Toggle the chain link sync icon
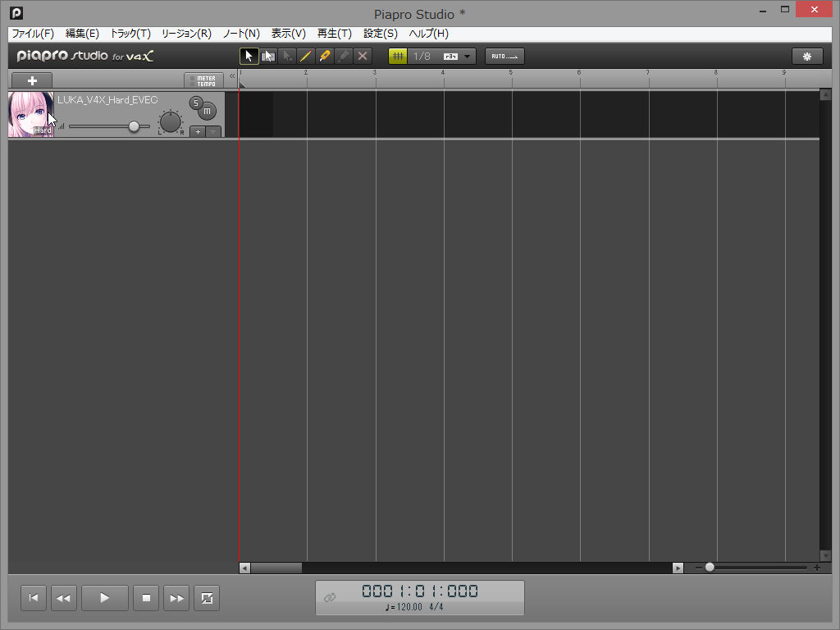 tap(330, 597)
